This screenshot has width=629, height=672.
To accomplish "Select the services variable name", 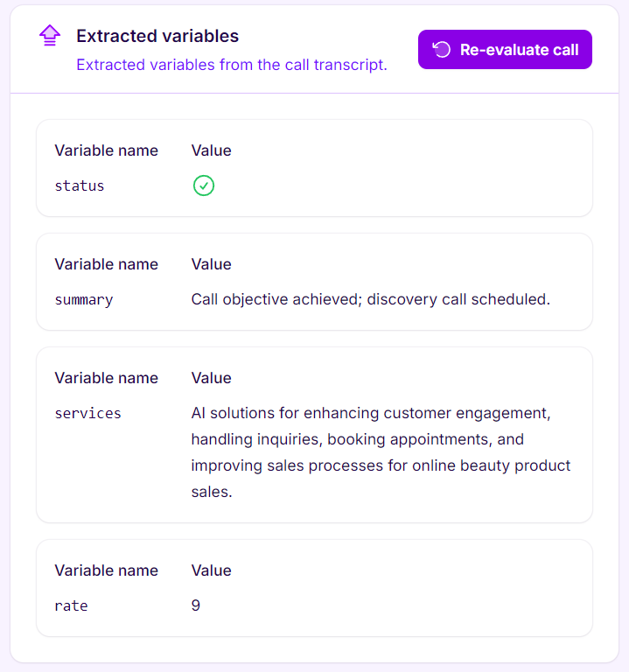I will coord(87,413).
